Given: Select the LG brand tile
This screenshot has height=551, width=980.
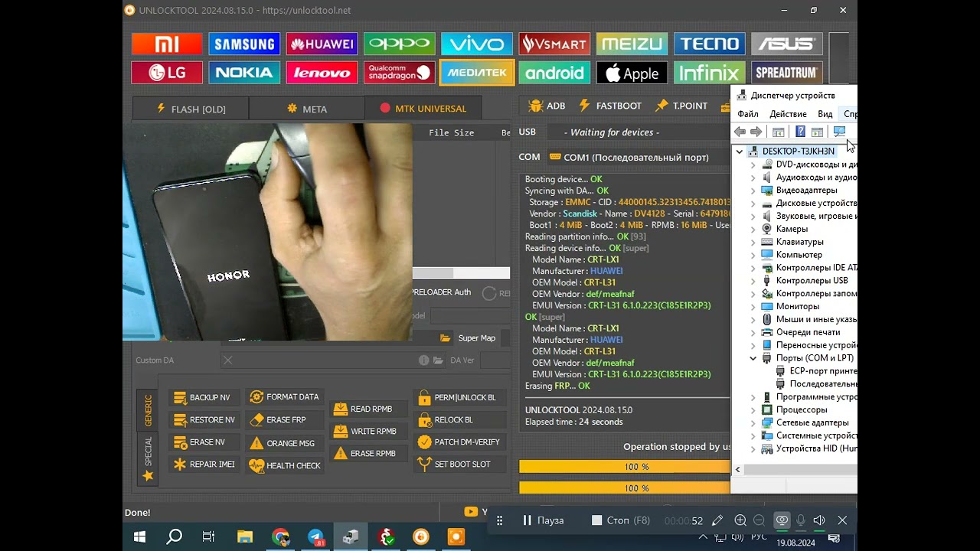Looking at the screenshot, I should [167, 73].
